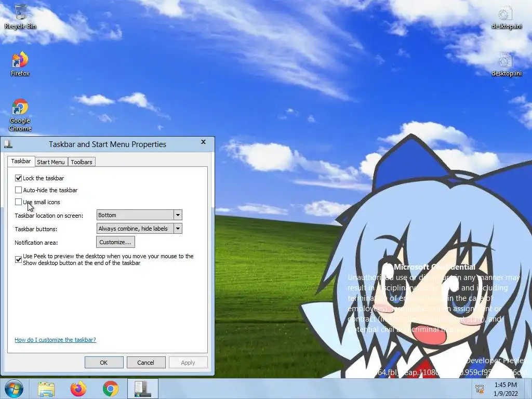This screenshot has height=399, width=532.
Task: Open the Start orb menu
Action: (x=14, y=389)
